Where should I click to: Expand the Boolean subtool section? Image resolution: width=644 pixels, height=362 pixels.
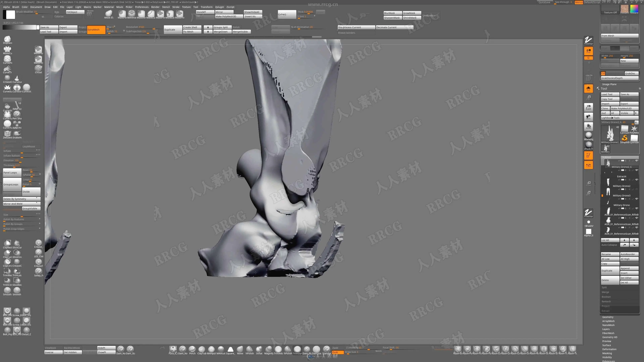click(606, 297)
